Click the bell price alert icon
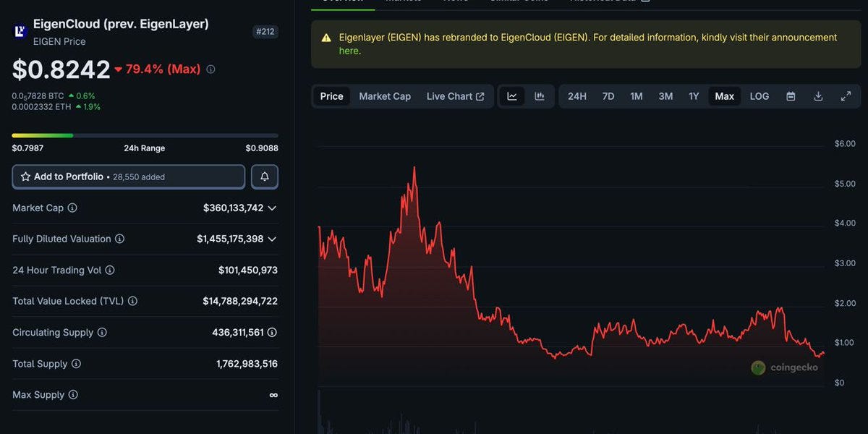868x434 pixels. (264, 176)
